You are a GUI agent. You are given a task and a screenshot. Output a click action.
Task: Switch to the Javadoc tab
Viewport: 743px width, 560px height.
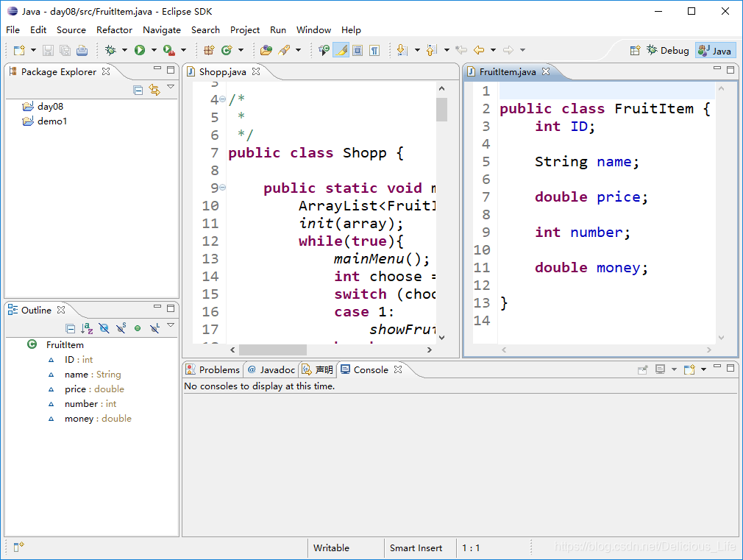click(271, 370)
